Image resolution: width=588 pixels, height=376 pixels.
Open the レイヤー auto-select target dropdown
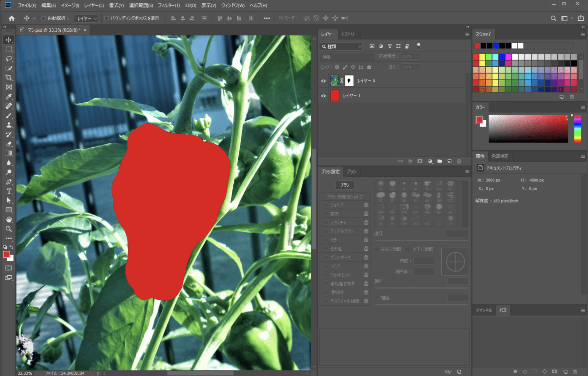click(x=87, y=18)
